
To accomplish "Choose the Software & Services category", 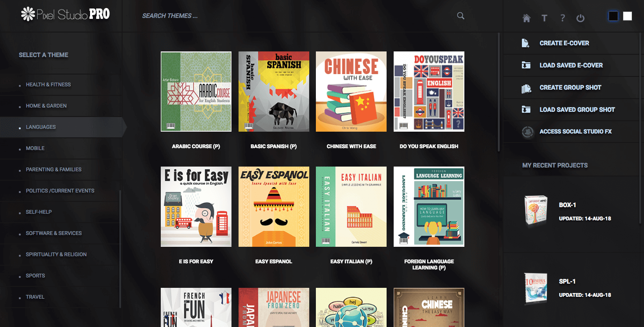I will click(x=54, y=233).
